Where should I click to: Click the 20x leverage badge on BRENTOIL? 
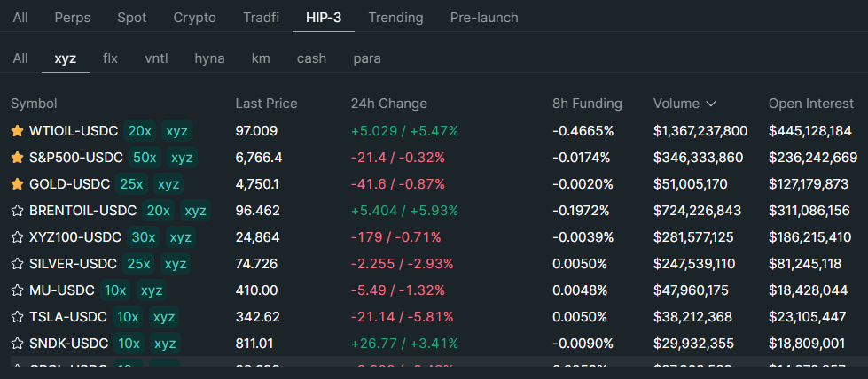(159, 211)
